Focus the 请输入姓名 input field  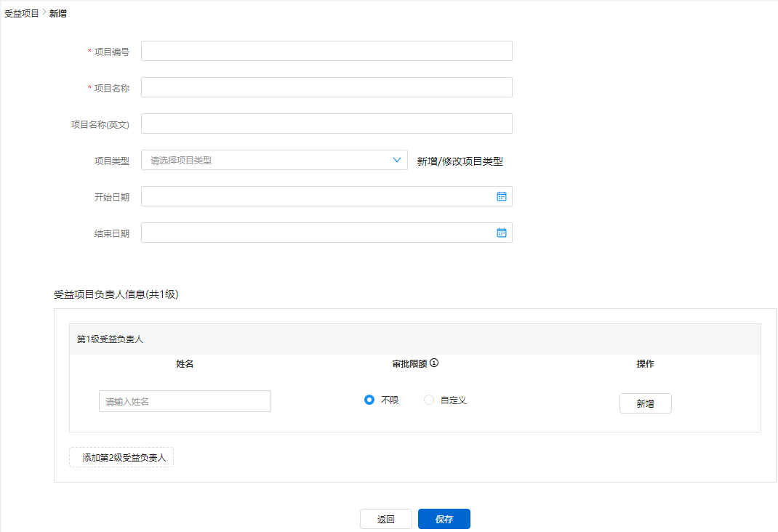[185, 401]
